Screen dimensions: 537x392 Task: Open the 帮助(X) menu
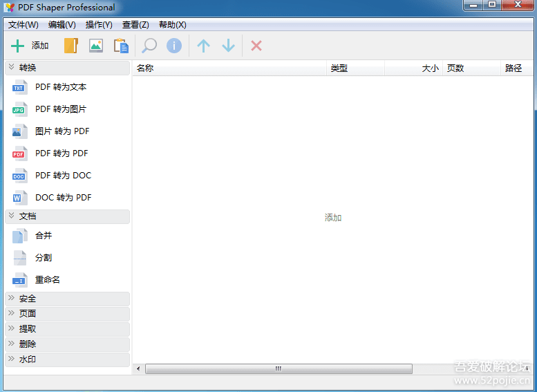(173, 25)
